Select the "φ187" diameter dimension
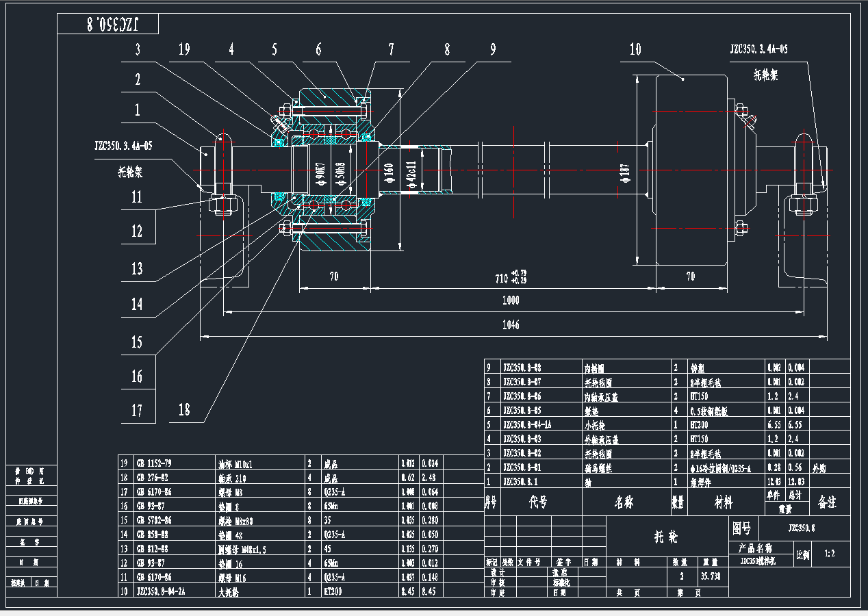The width and height of the screenshot is (868, 616). [x=626, y=172]
